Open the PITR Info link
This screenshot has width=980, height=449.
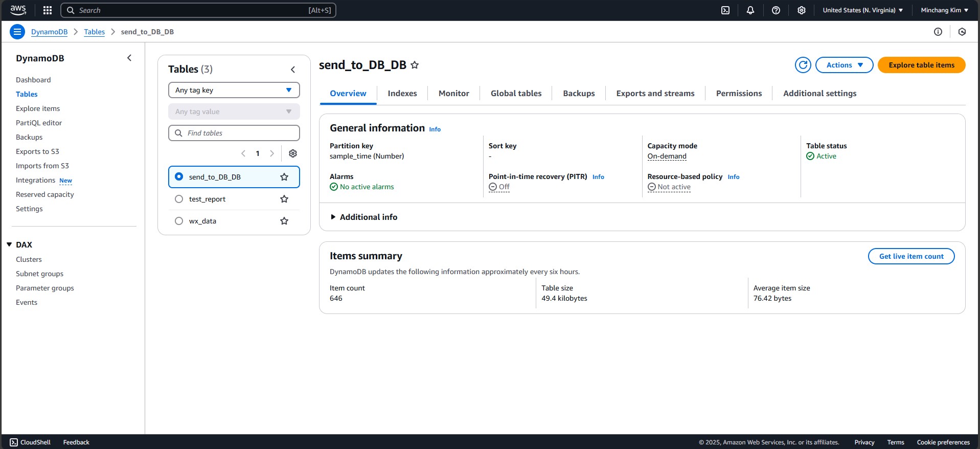[x=598, y=177]
